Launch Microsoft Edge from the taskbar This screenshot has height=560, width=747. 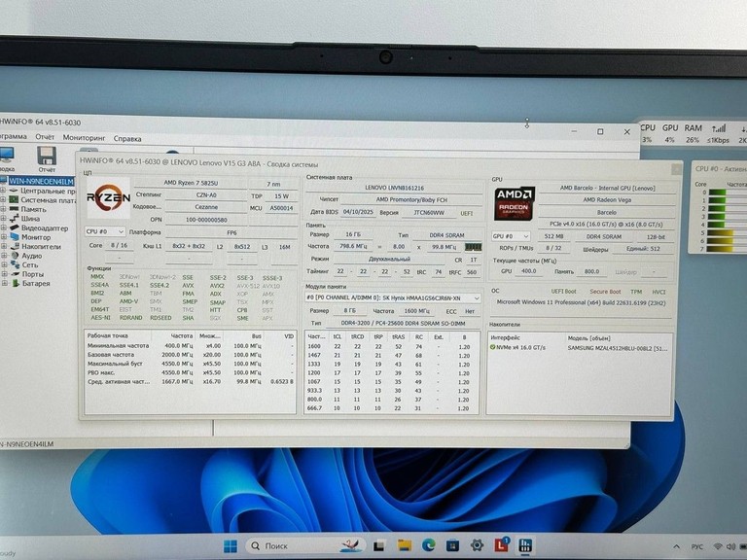[428, 545]
